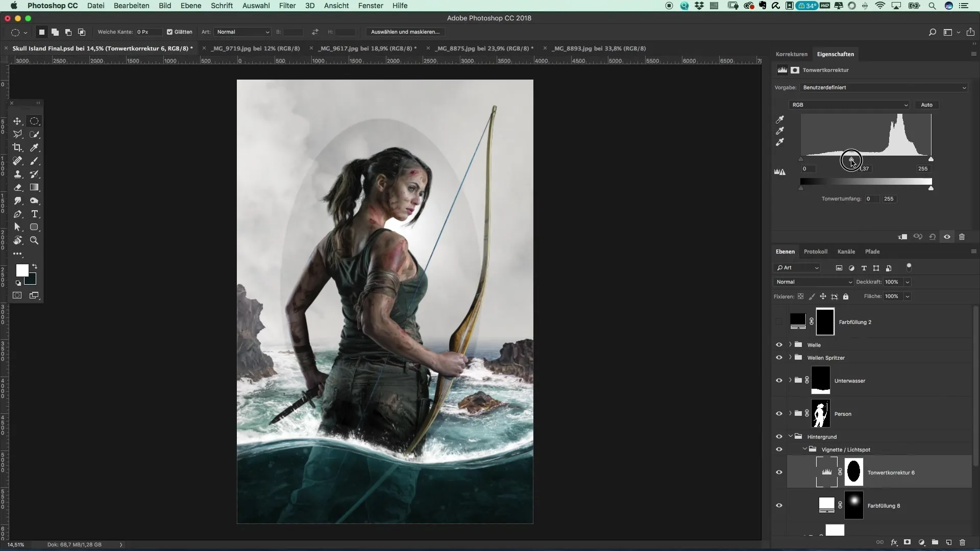Select the Type tool
The height and width of the screenshot is (551, 980).
point(34,214)
